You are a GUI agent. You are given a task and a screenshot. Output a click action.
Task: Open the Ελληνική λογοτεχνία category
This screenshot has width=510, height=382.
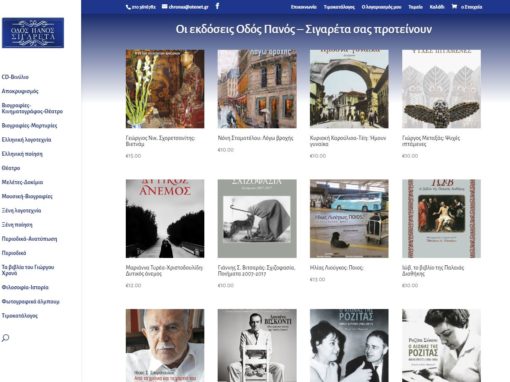pyautogui.click(x=26, y=140)
